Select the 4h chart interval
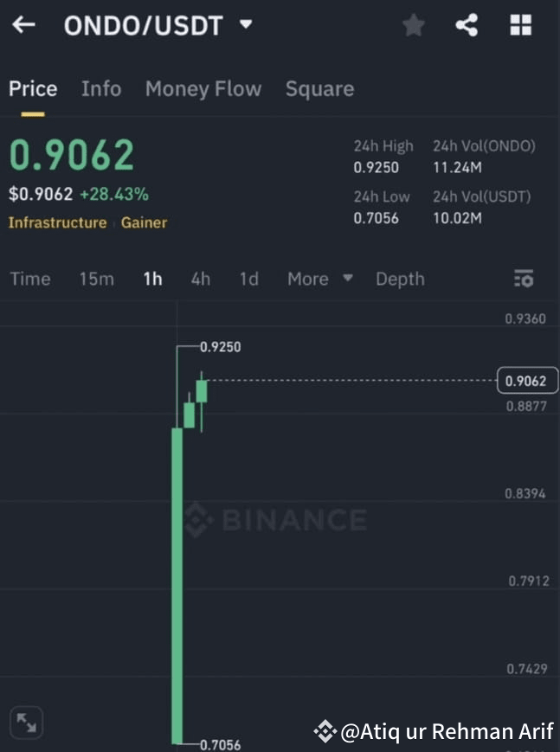Screen dimensions: 560x752 point(201,279)
